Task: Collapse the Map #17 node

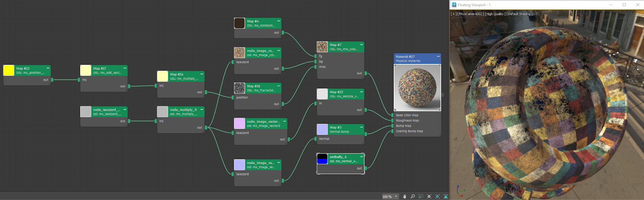Action: point(125,68)
